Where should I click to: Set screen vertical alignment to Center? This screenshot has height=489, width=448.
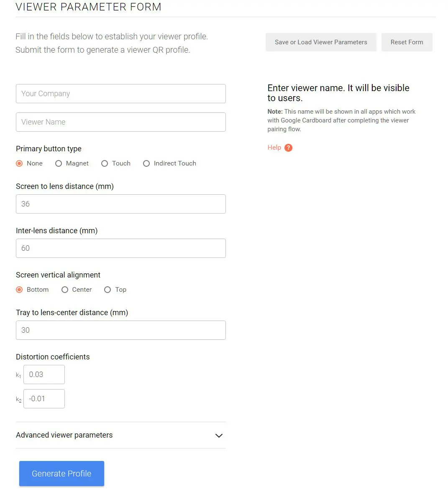[x=64, y=290]
